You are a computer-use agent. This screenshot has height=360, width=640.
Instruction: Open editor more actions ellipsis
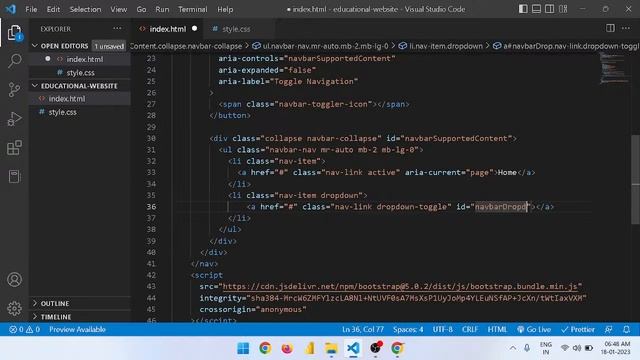[x=626, y=28]
